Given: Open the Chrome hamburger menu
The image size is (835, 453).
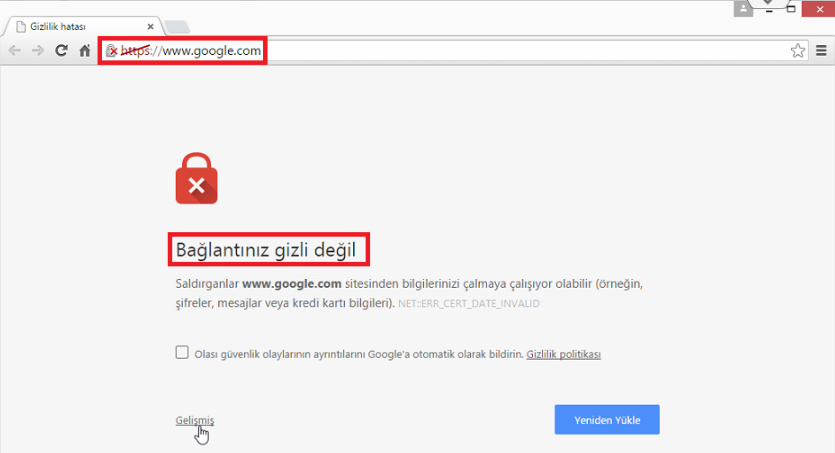Looking at the screenshot, I should [x=821, y=50].
